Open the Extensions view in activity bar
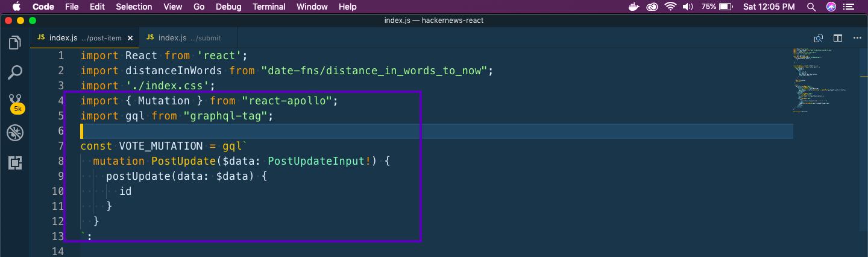This screenshot has width=868, height=257. pos(14,163)
